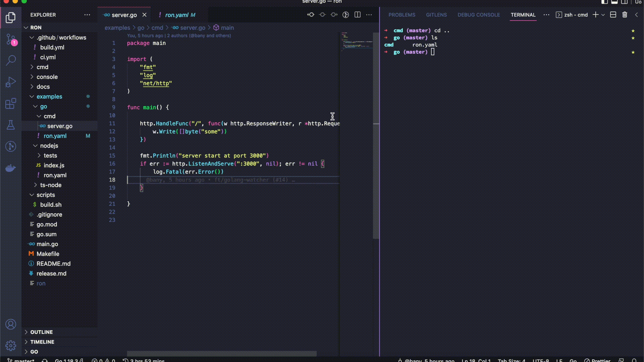
Task: Open the Docker sidebar icon
Action: [x=11, y=168]
